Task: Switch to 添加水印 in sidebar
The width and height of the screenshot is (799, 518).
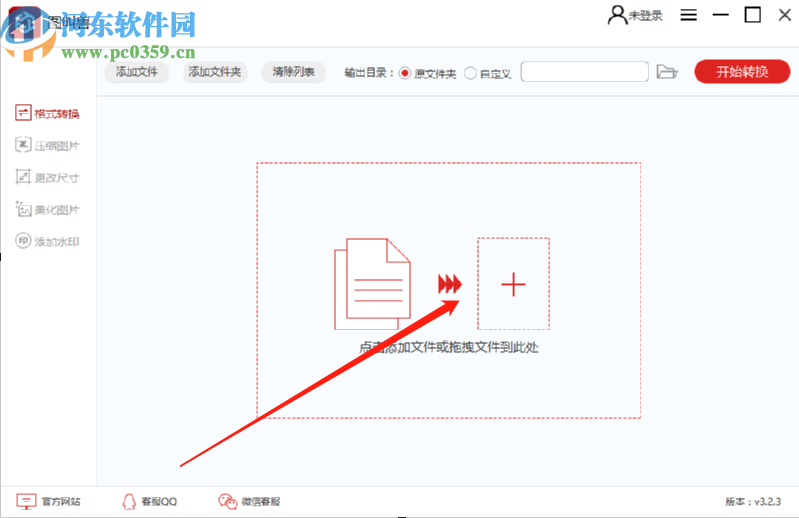Action: [47, 241]
